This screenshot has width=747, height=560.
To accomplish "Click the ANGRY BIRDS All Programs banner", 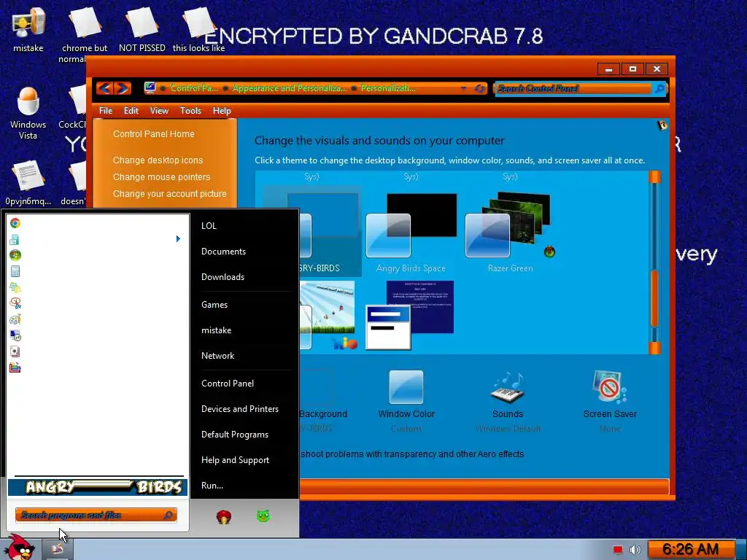I will click(98, 487).
